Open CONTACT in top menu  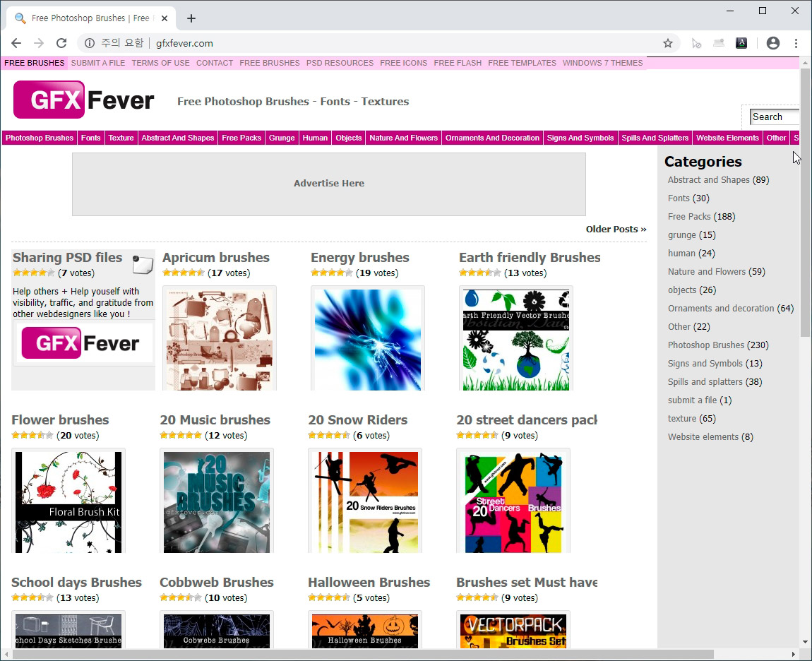click(x=215, y=63)
